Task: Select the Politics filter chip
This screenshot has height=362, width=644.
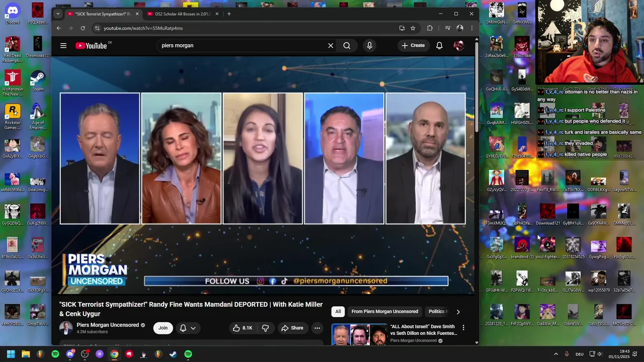Action: [436, 312]
